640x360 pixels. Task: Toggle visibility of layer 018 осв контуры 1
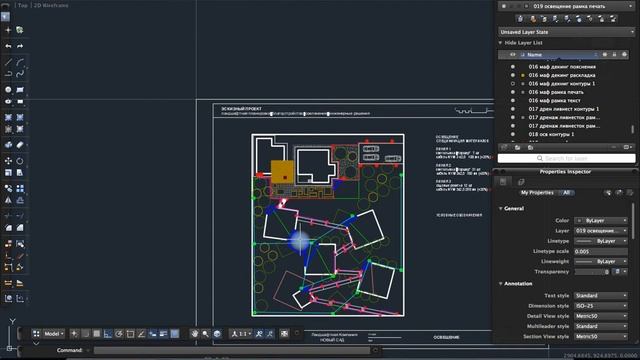[x=513, y=134]
